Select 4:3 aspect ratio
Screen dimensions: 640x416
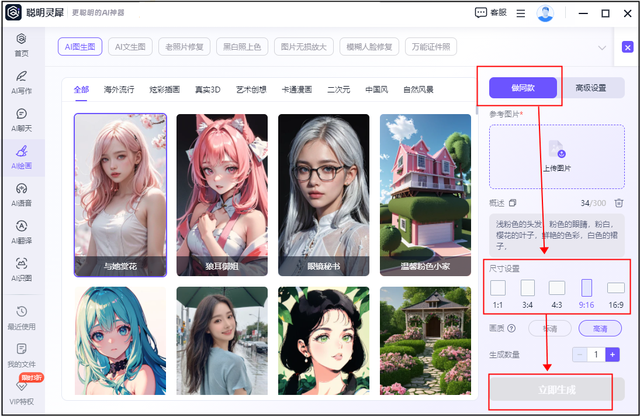click(557, 294)
